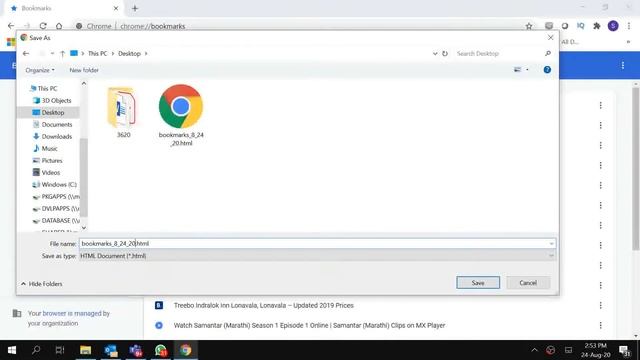640x360 pixels.
Task: Open Videos in the navigation pane
Action: click(46, 173)
